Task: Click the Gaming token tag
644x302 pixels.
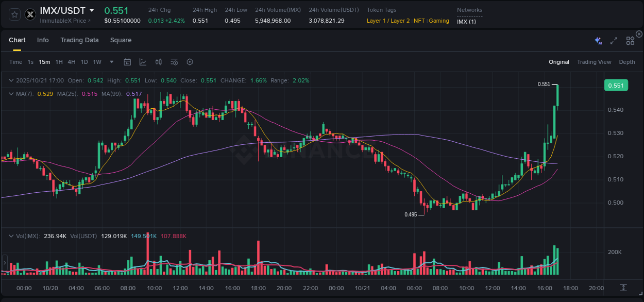Action: (x=438, y=21)
